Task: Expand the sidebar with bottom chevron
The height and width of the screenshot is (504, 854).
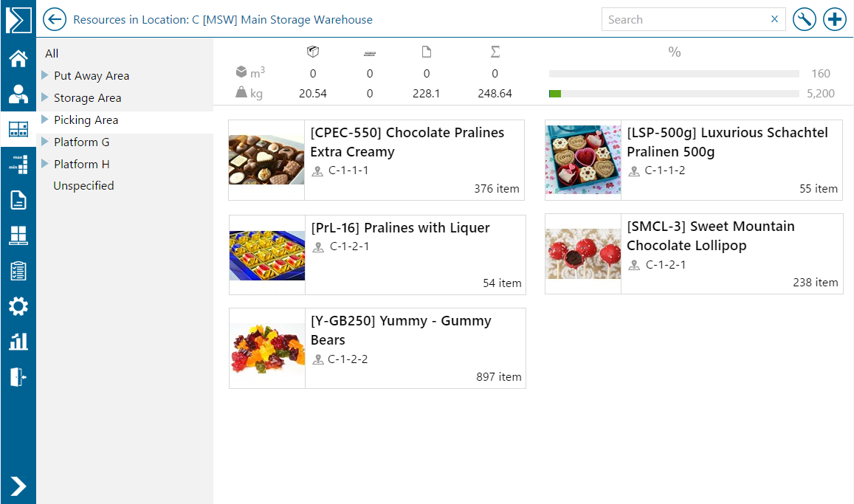Action: pyautogui.click(x=18, y=486)
